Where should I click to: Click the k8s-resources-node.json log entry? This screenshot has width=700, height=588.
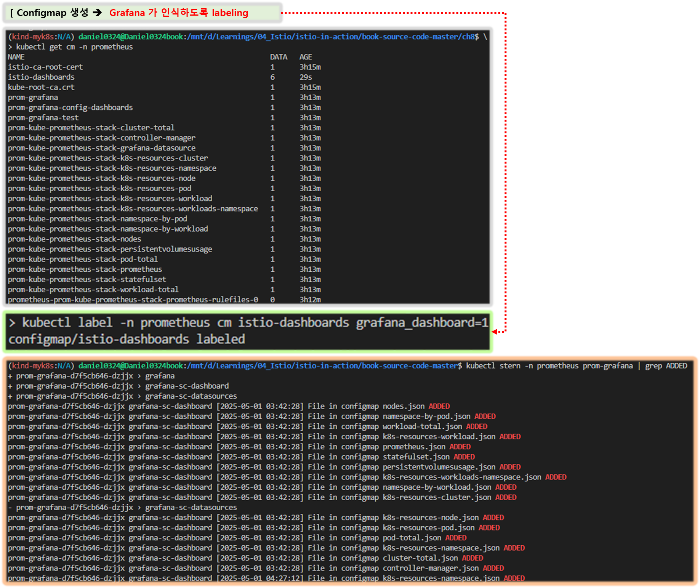tap(256, 518)
